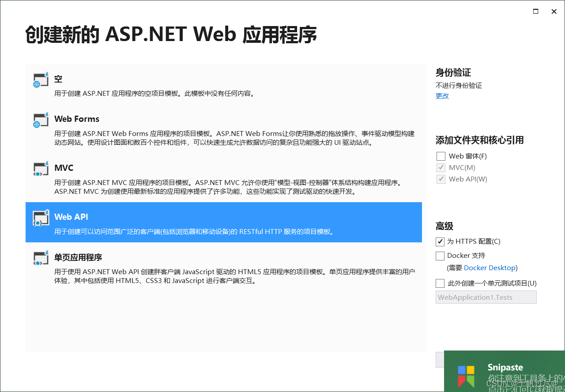This screenshot has height=392, width=565.
Task: Click the 更改 authentication link
Action: tap(442, 96)
